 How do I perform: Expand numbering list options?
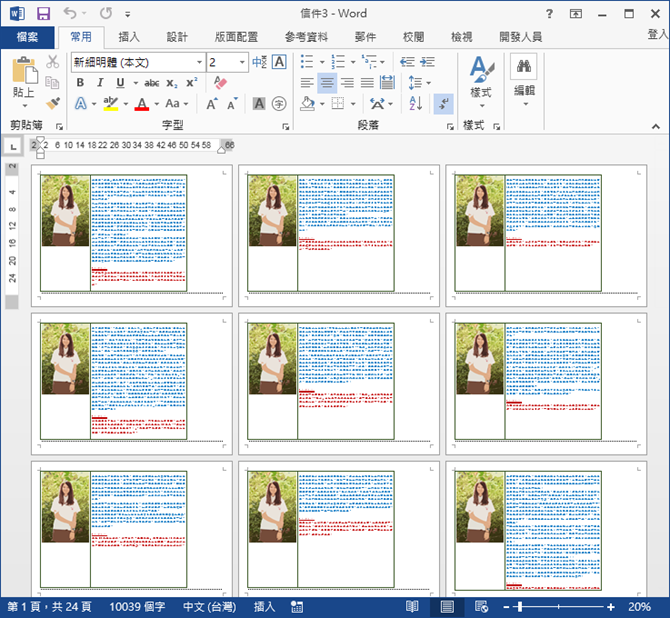pyautogui.click(x=353, y=62)
